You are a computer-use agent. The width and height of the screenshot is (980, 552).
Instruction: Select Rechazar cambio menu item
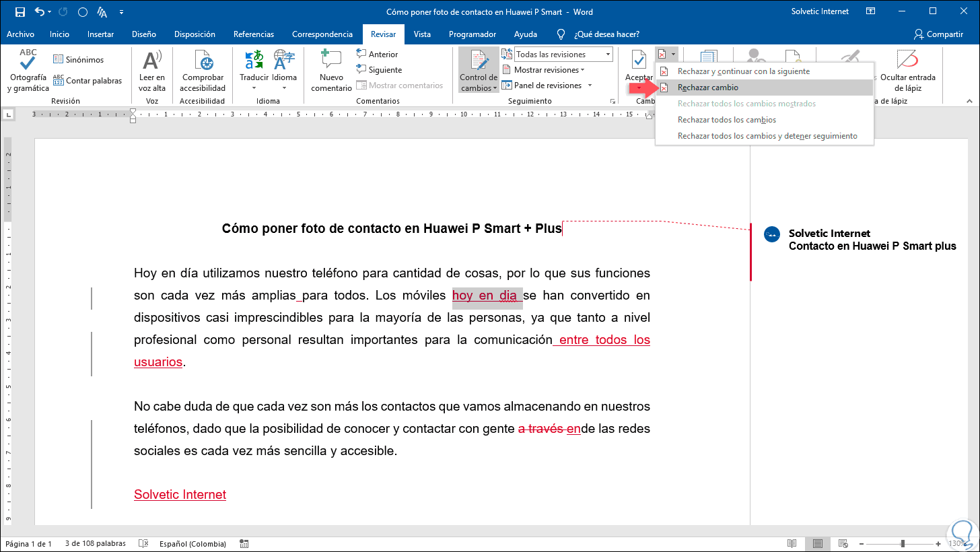765,88
